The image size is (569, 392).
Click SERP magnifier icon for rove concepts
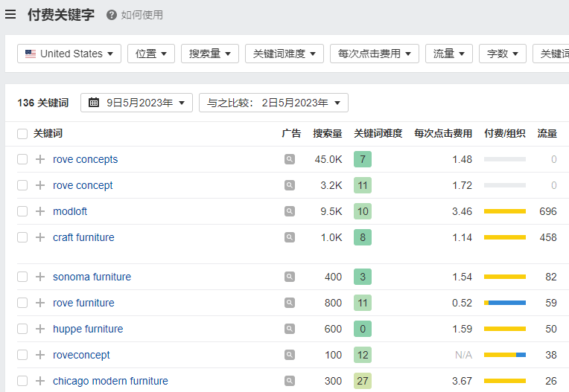pyautogui.click(x=290, y=159)
